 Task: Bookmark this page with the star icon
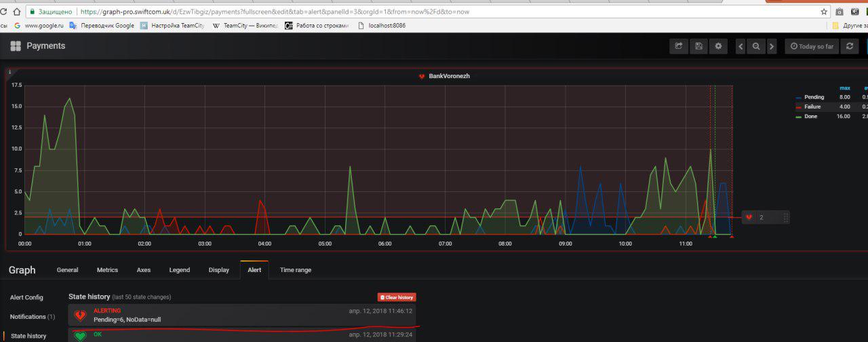(x=824, y=12)
